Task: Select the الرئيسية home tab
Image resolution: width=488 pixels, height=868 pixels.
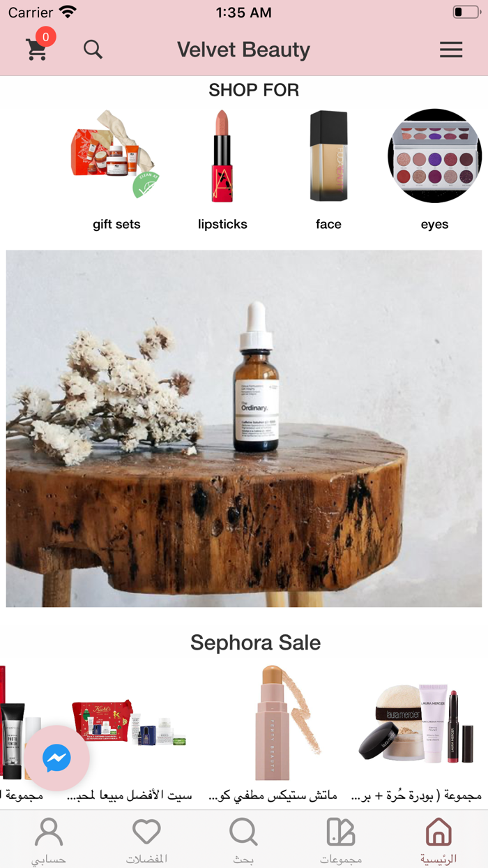Action: coord(439,840)
